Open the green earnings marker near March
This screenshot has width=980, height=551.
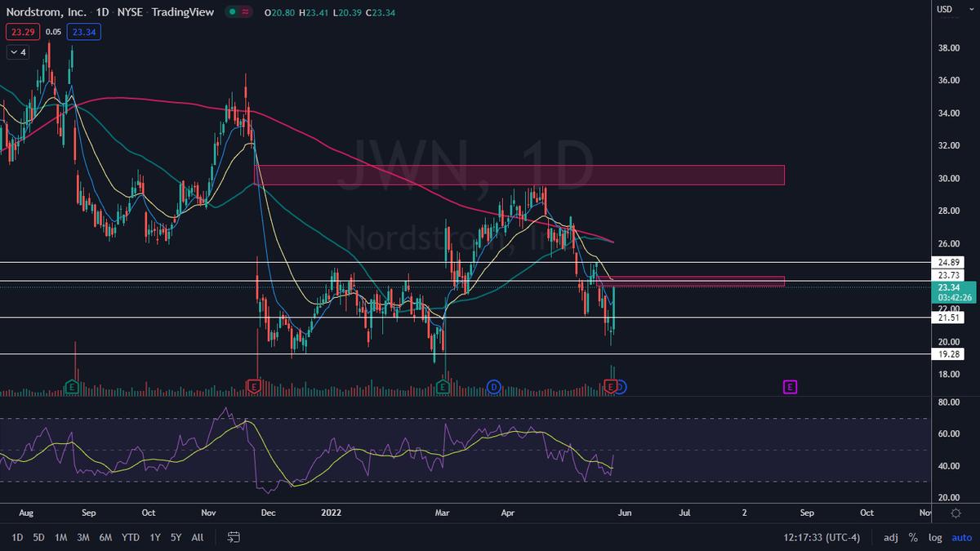(x=443, y=385)
